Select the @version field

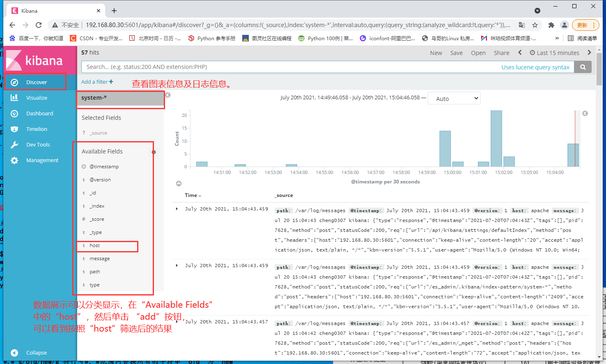click(100, 180)
